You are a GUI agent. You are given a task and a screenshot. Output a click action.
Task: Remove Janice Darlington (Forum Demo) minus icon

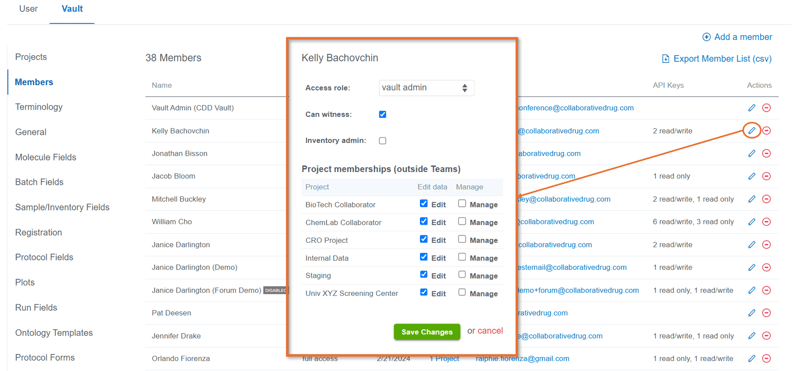(766, 290)
